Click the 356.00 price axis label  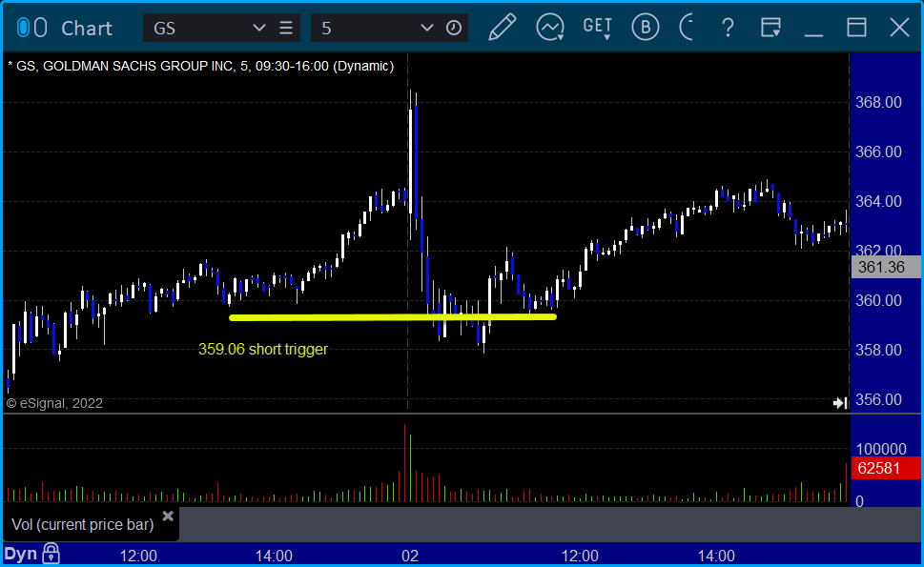pos(878,400)
